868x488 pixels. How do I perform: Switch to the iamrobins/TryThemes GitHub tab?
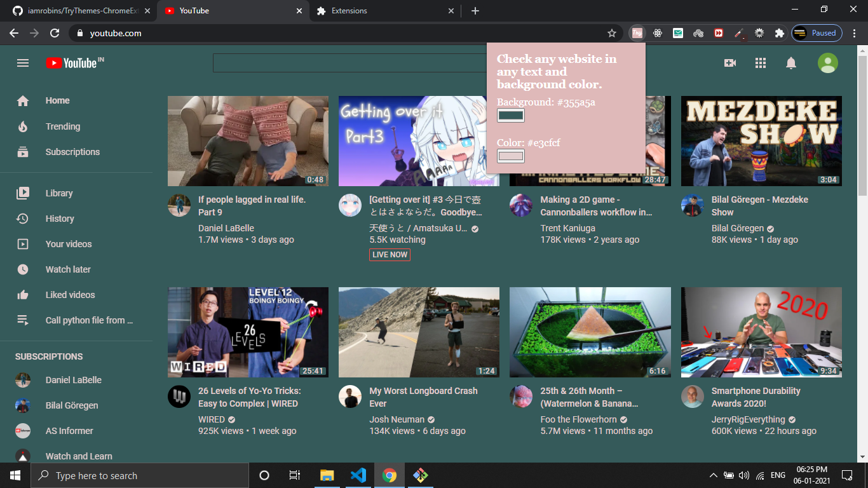79,11
